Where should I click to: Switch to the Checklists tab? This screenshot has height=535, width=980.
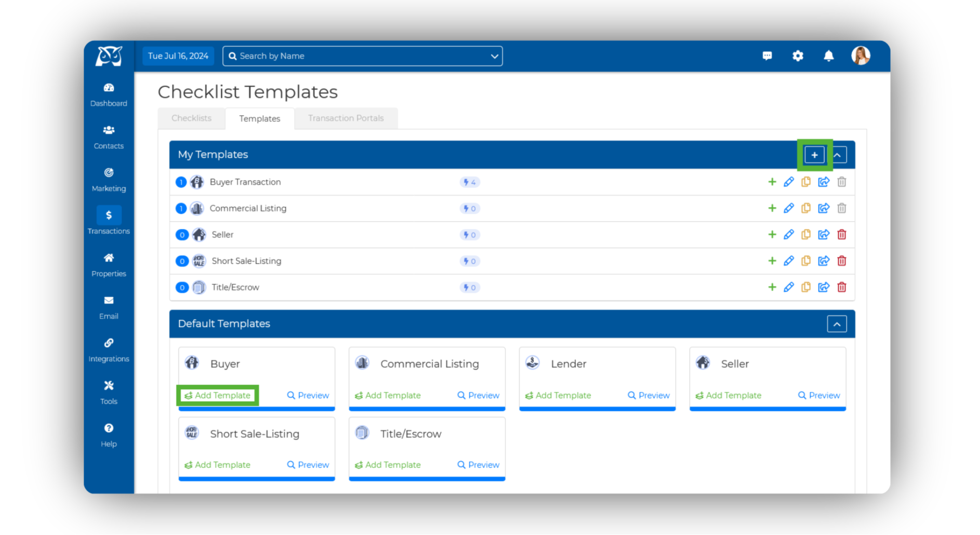(191, 118)
